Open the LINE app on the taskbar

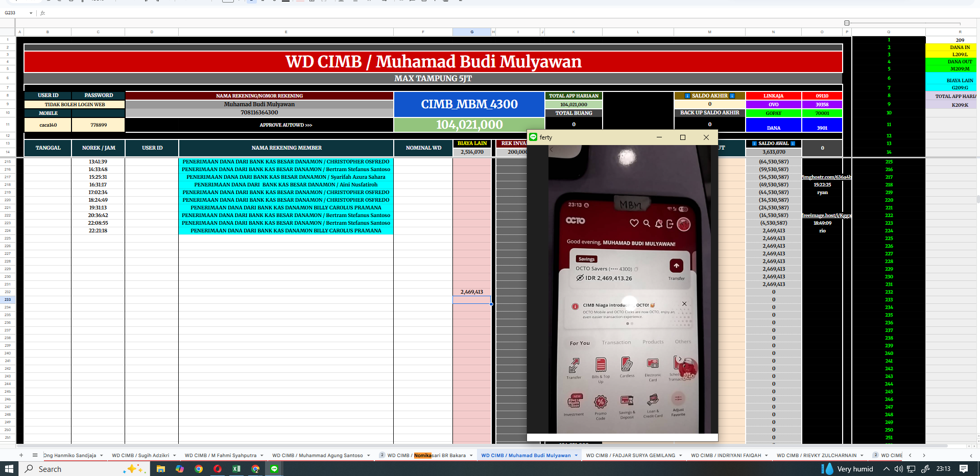pyautogui.click(x=274, y=469)
